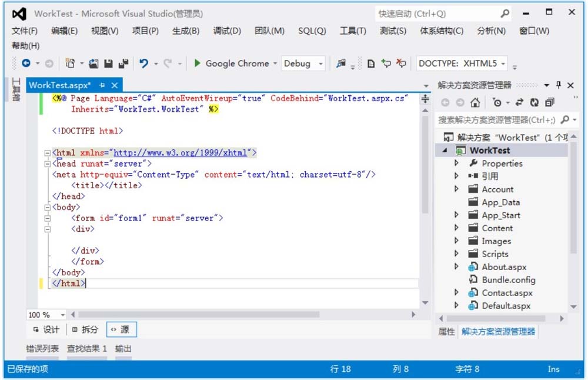Image resolution: width=588 pixels, height=380 pixels.
Task: Toggle pin on WorkTest.aspx tab
Action: tap(102, 85)
